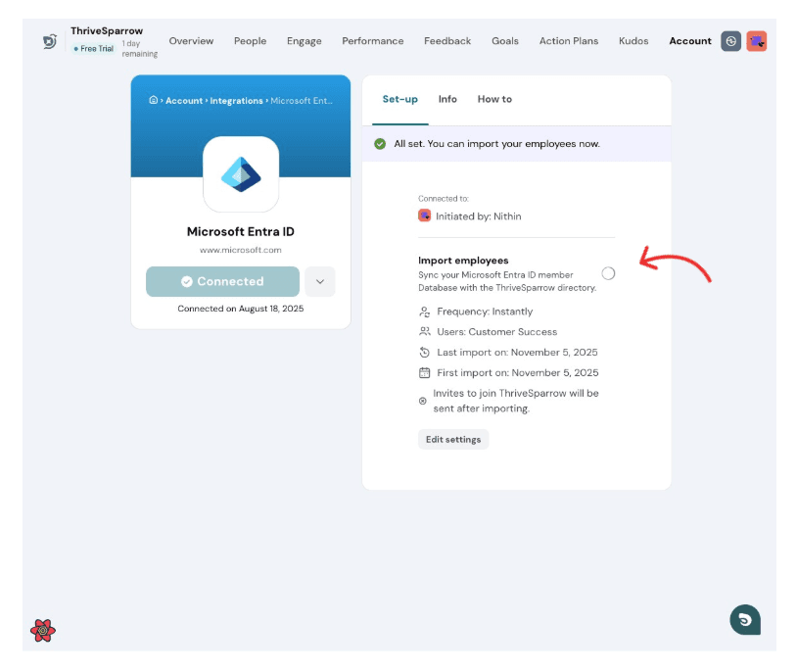
Task: Open the Kudos navigation item
Action: [633, 41]
